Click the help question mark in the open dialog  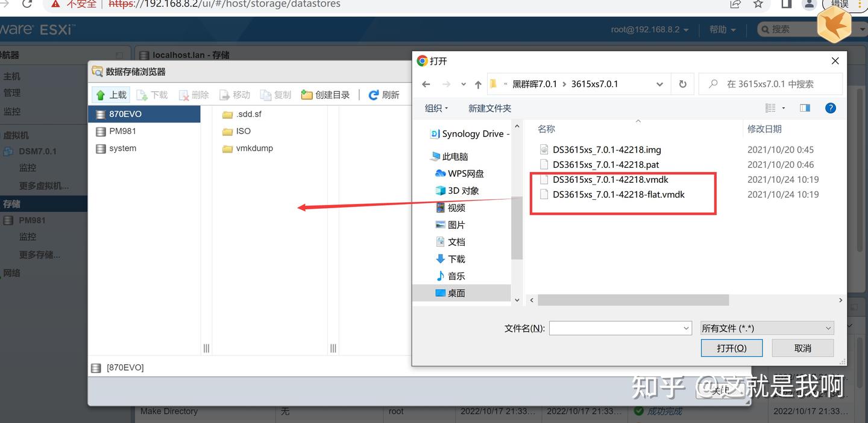click(831, 108)
